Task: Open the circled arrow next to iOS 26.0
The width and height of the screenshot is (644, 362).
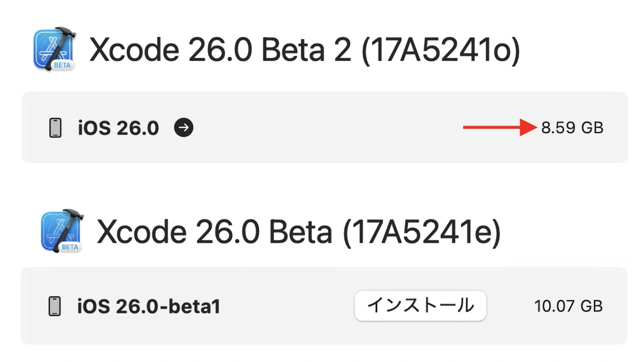Action: tap(184, 128)
